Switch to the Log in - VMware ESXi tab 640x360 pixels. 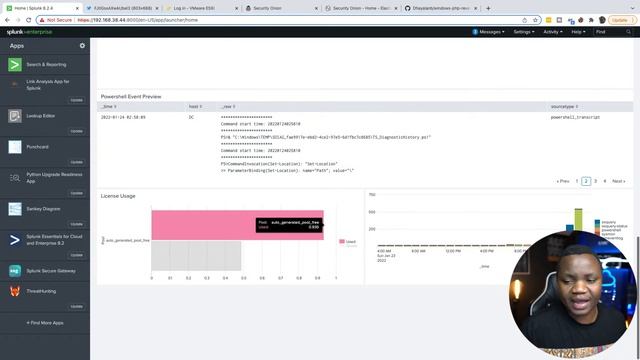tap(201, 8)
